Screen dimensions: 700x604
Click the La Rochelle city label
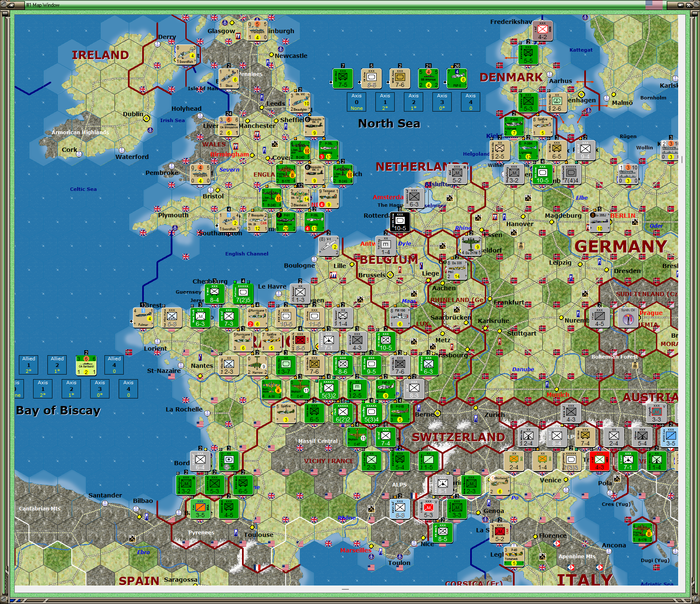pyautogui.click(x=184, y=409)
